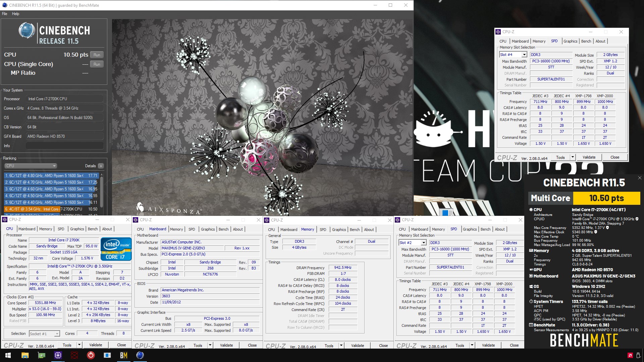Click the Memory CPU-Z window title icon
The width and height of the screenshot is (644, 362).
(x=267, y=220)
